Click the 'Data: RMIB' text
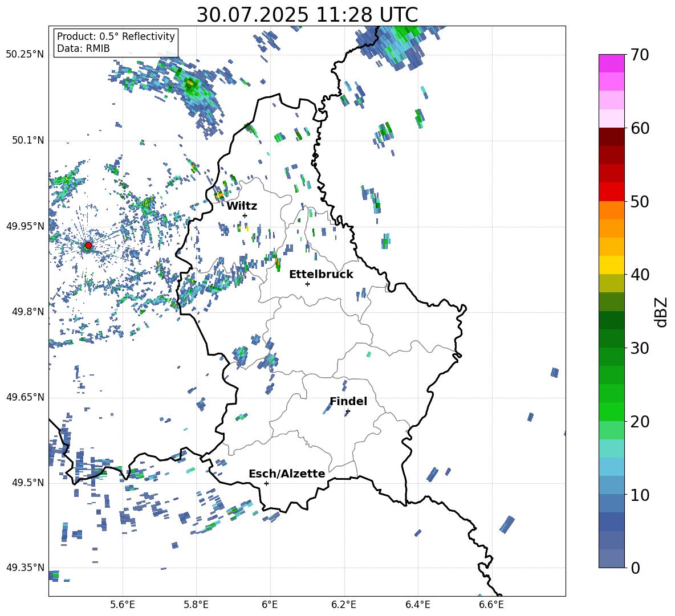The height and width of the screenshot is (616, 675). pyautogui.click(x=83, y=48)
